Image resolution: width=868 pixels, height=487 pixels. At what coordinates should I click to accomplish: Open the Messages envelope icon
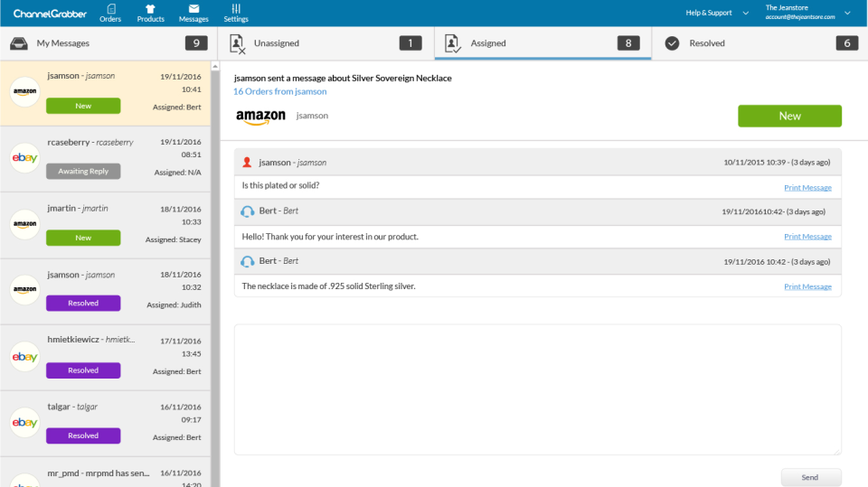pyautogui.click(x=193, y=9)
